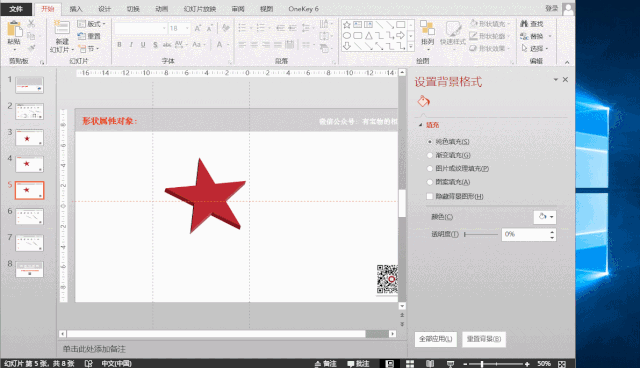This screenshot has width=640, height=368.
Task: Click fit slide to window icon
Action: [562, 364]
